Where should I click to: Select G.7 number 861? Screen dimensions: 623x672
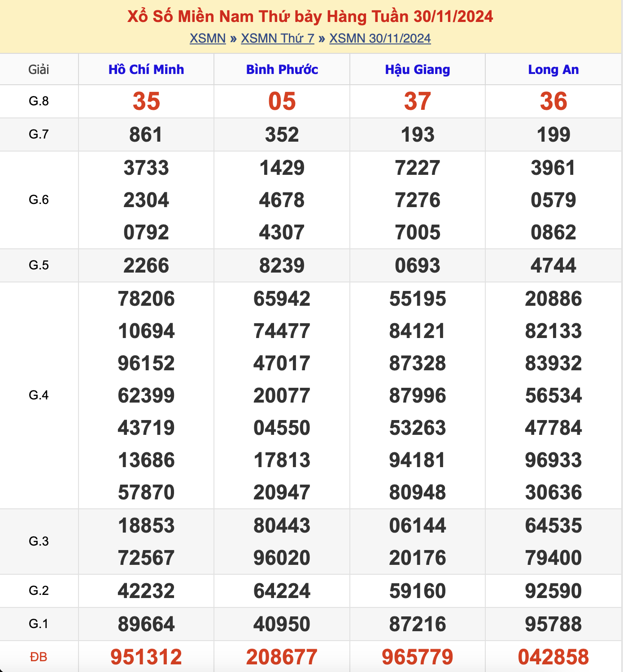pyautogui.click(x=146, y=134)
